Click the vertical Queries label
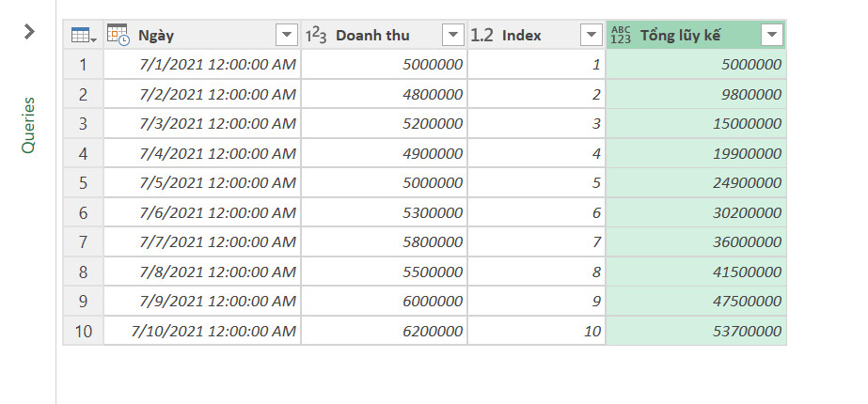868x404 pixels. coord(28,125)
